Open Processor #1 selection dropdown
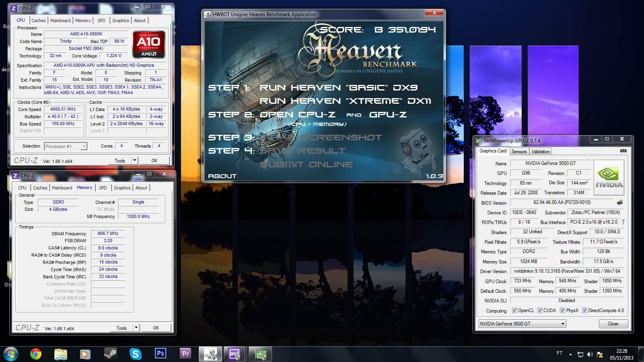 66,146
